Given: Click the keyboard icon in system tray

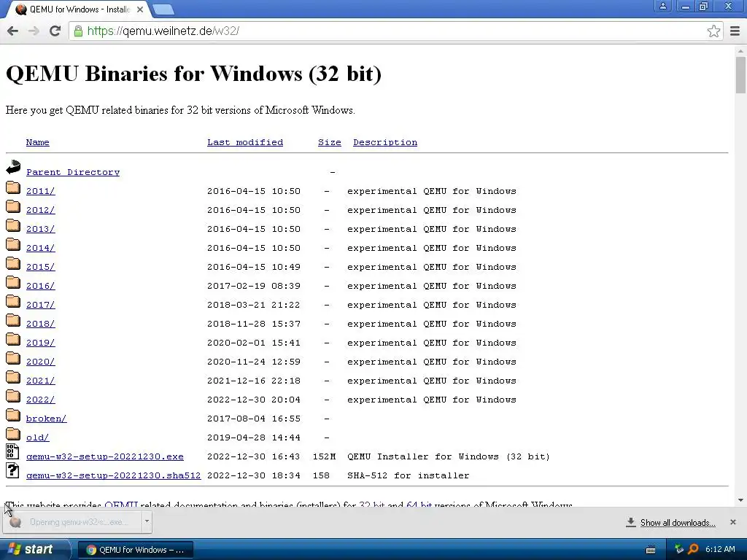Looking at the screenshot, I should pyautogui.click(x=650, y=550).
